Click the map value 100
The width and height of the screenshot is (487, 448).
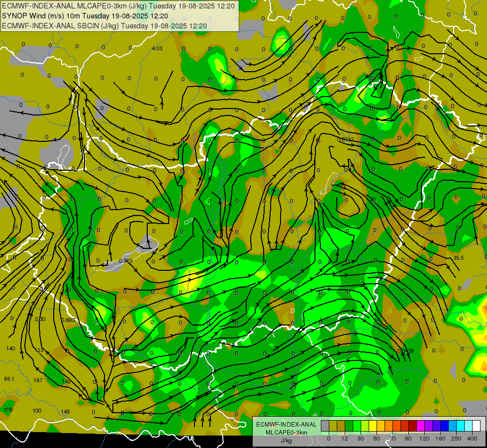pyautogui.click(x=37, y=411)
